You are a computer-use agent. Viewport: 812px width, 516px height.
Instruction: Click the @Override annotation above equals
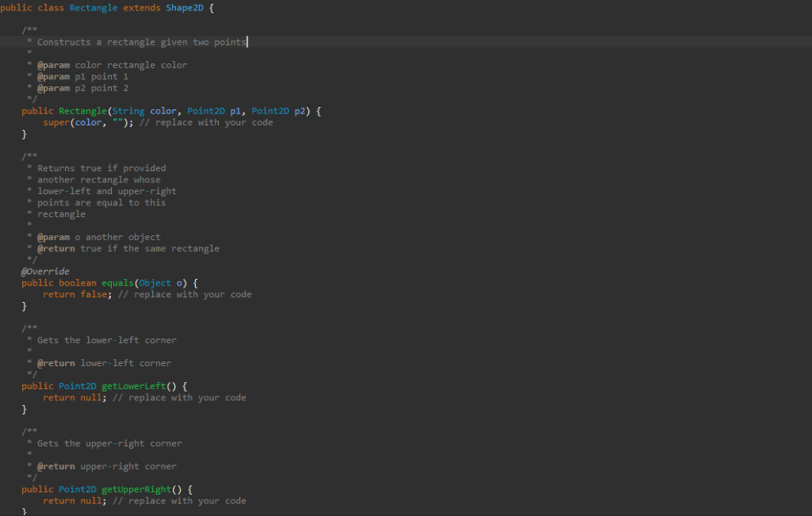[x=44, y=271]
